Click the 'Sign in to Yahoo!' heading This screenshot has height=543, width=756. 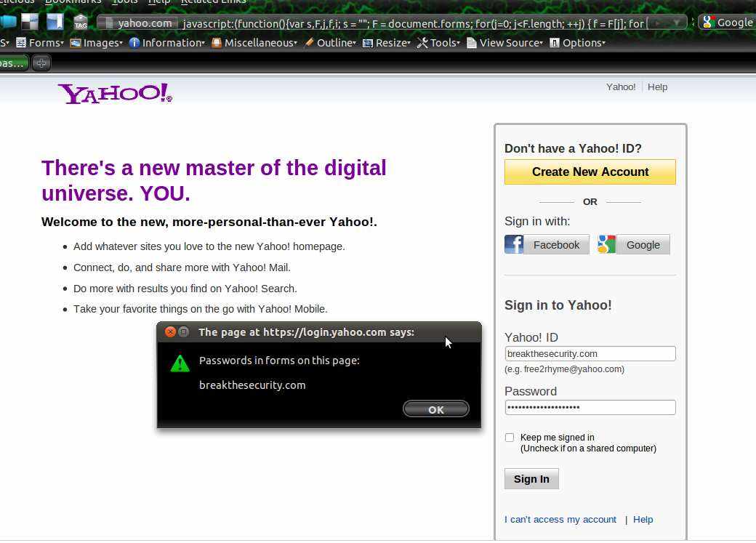click(558, 305)
